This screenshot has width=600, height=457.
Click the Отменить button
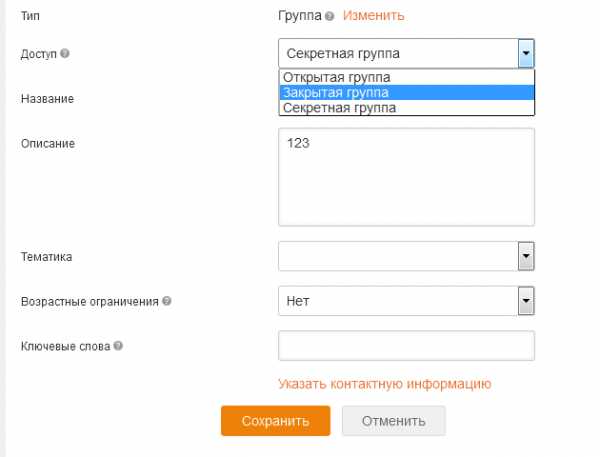394,421
